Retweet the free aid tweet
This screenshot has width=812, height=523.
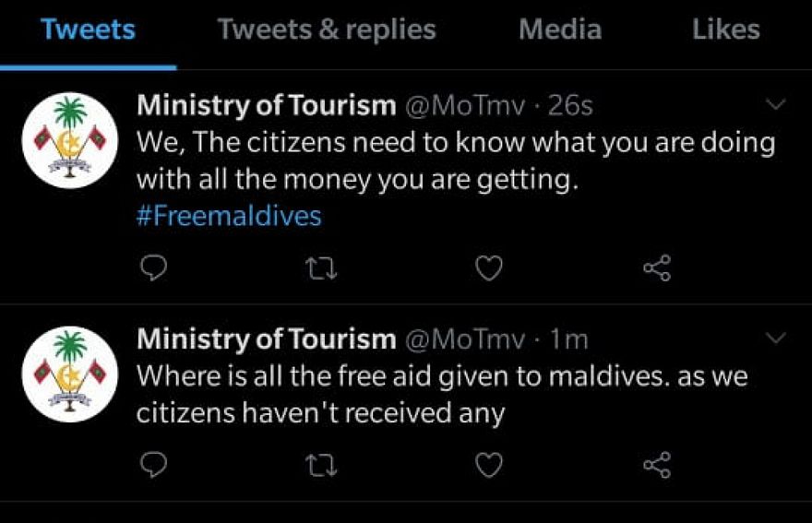pyautogui.click(x=320, y=465)
